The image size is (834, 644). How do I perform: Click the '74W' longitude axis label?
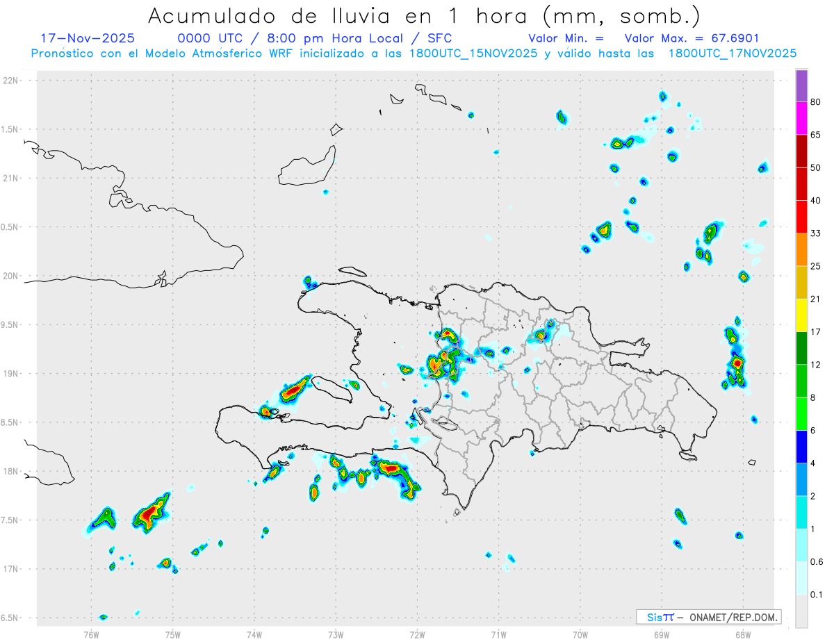pos(254,634)
